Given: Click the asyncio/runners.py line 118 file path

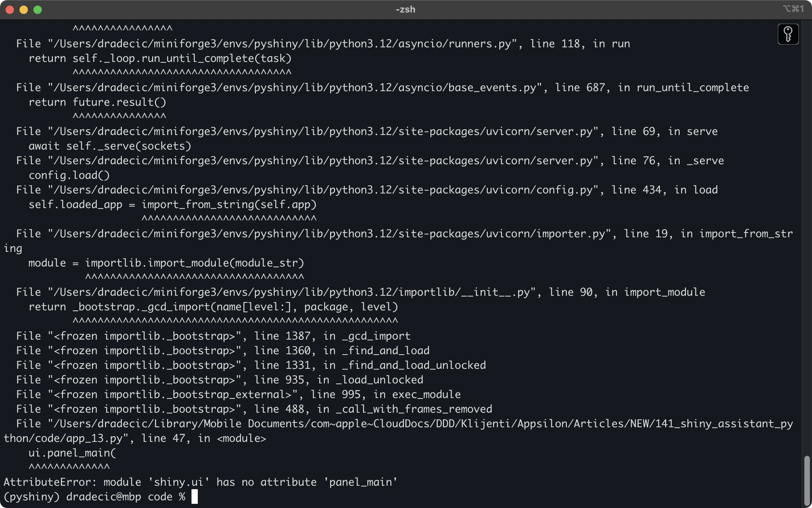Looking at the screenshot, I should 323,43.
